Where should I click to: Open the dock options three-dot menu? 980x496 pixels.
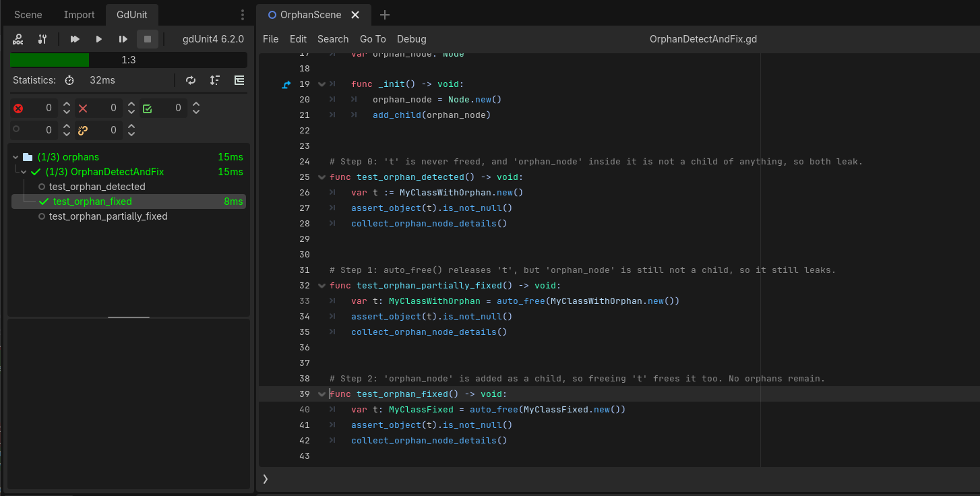(x=243, y=15)
